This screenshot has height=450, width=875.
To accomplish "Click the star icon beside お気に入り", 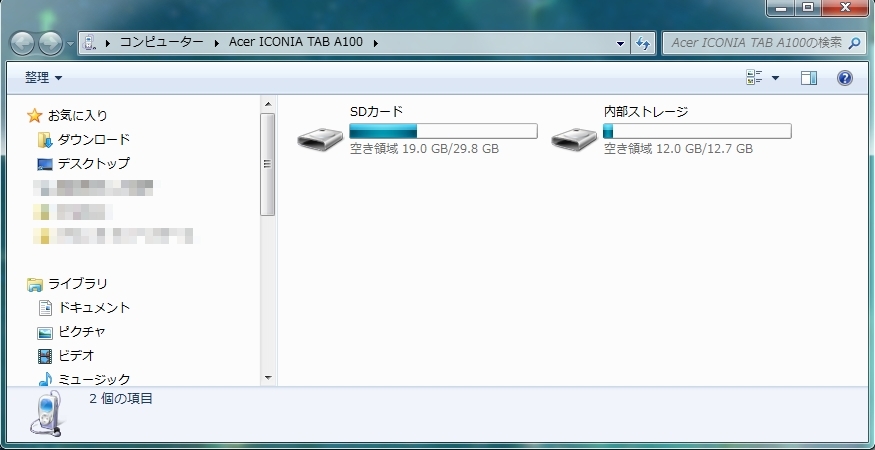I will (x=35, y=116).
